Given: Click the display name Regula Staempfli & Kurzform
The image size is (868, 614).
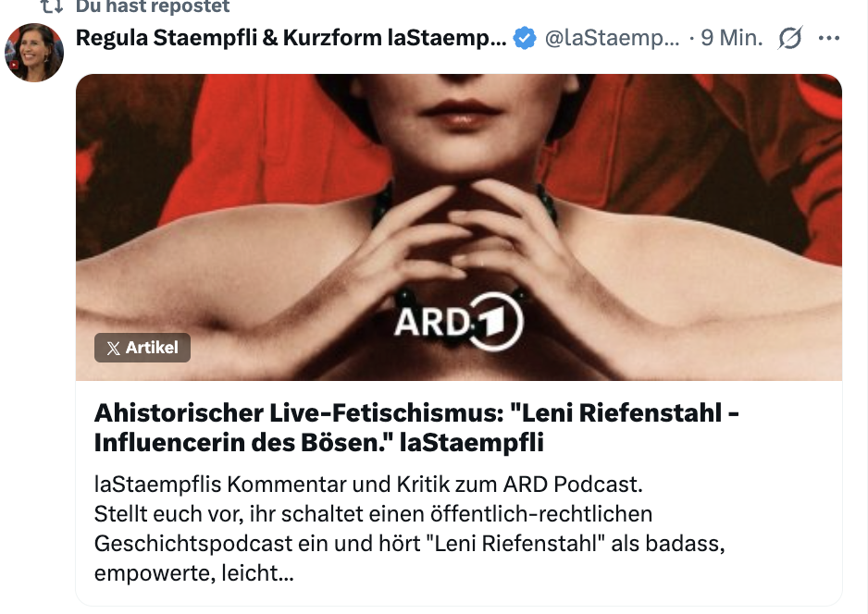Looking at the screenshot, I should coord(291,38).
